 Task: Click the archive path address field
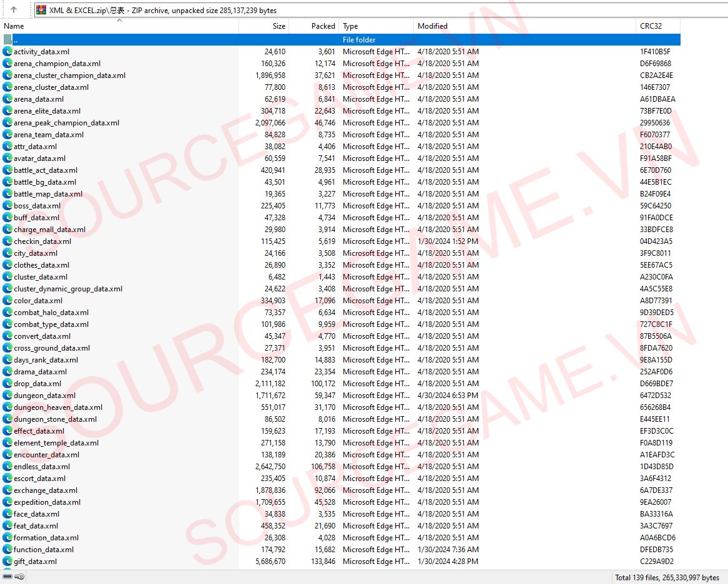(x=375, y=10)
